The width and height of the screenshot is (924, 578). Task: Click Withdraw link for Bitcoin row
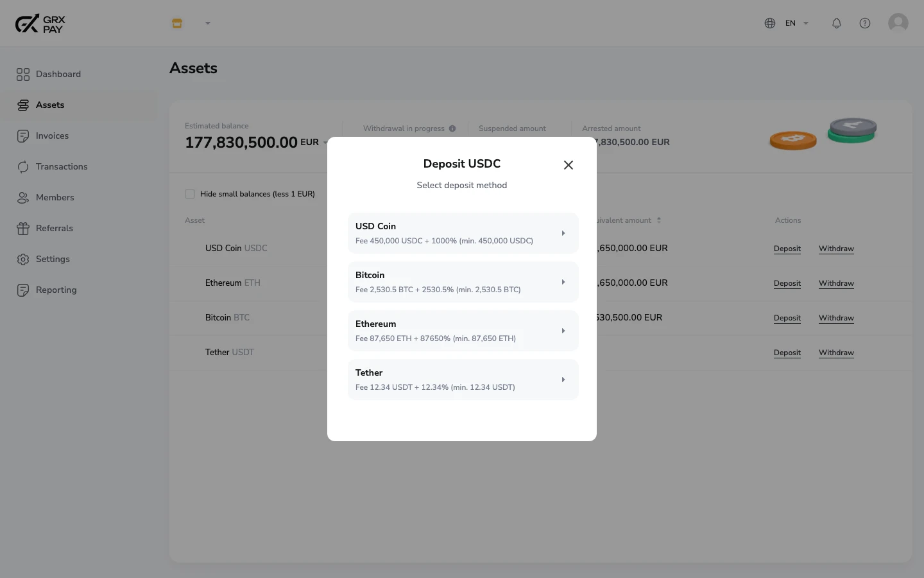point(836,318)
